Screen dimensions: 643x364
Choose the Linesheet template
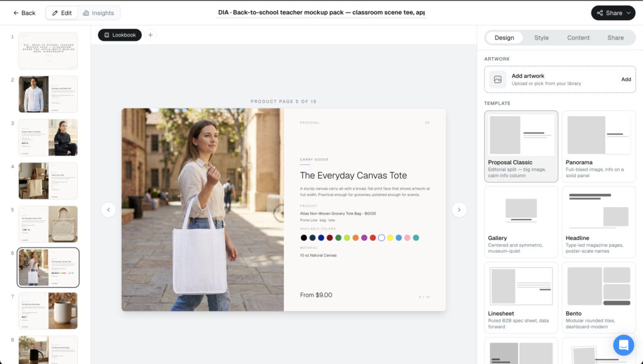pos(521,297)
